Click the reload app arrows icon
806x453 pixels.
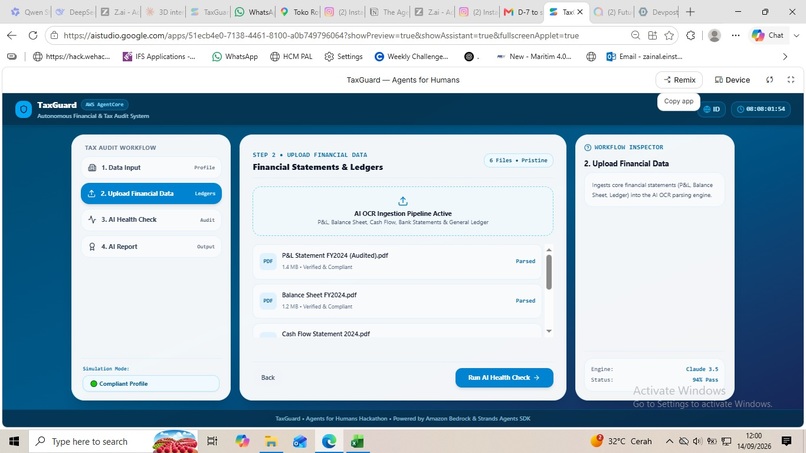[x=770, y=80]
